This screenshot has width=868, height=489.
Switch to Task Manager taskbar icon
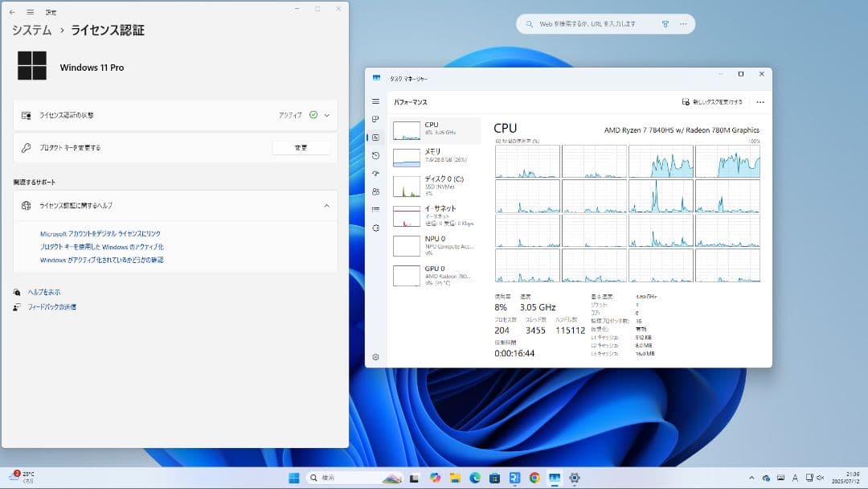click(554, 478)
